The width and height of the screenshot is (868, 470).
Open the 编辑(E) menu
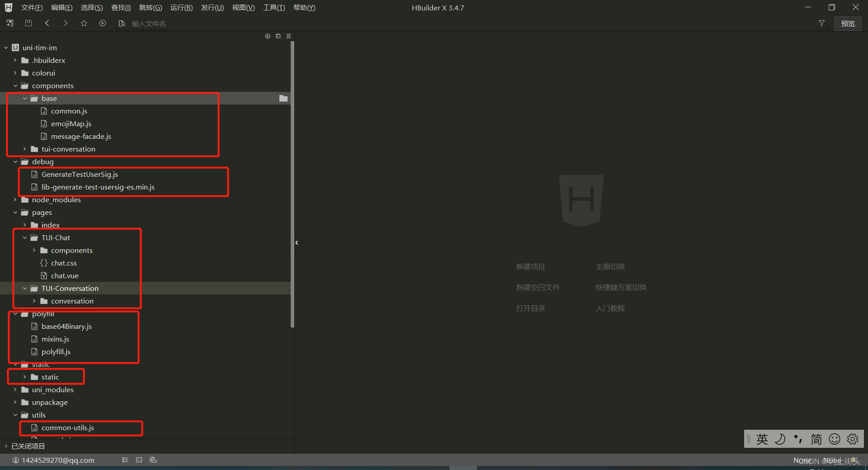(x=61, y=8)
